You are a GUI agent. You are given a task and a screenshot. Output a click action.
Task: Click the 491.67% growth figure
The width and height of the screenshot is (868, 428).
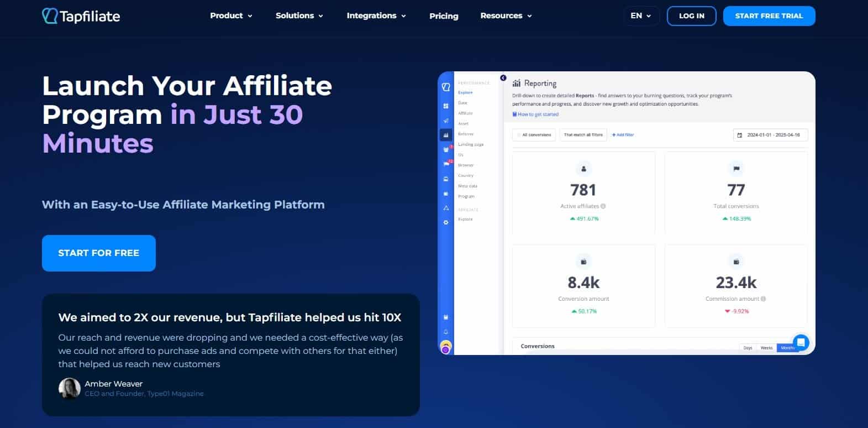pos(584,219)
